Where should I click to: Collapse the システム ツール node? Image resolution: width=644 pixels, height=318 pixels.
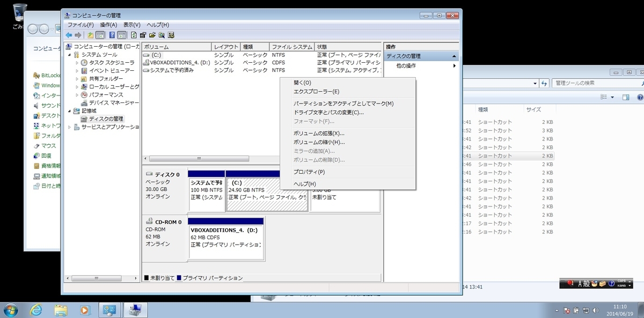69,55
